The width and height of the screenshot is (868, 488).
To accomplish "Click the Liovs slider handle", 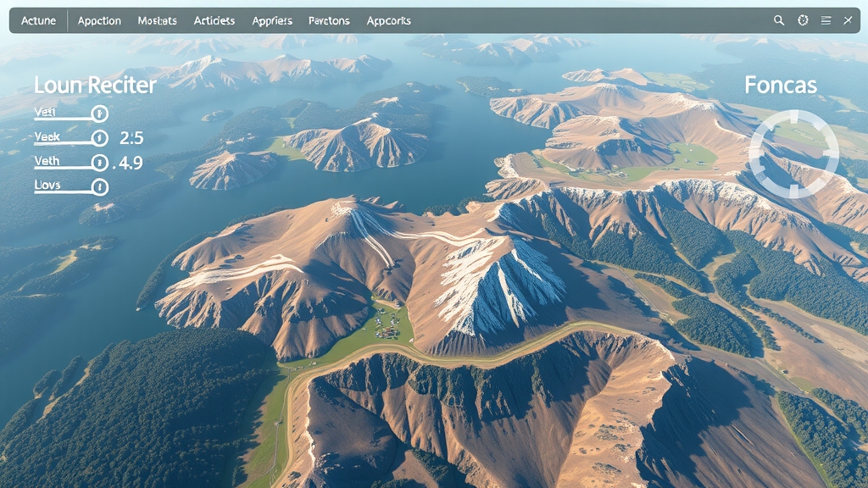I will tap(99, 186).
